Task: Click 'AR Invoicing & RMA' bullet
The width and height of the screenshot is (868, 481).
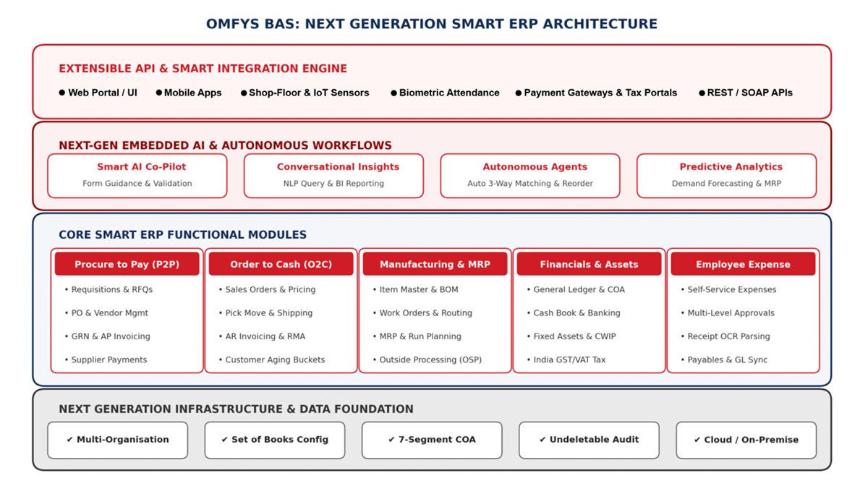Action: coord(262,336)
